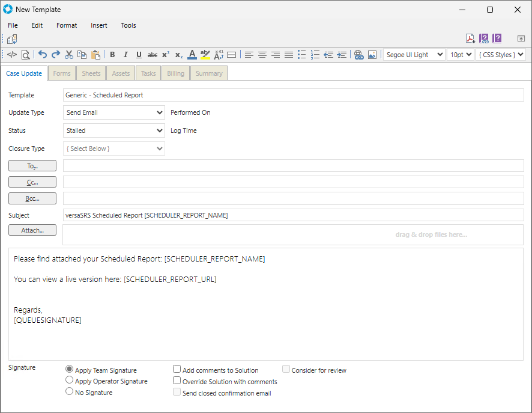Insert a hyperlink
532x413 pixels.
point(358,55)
